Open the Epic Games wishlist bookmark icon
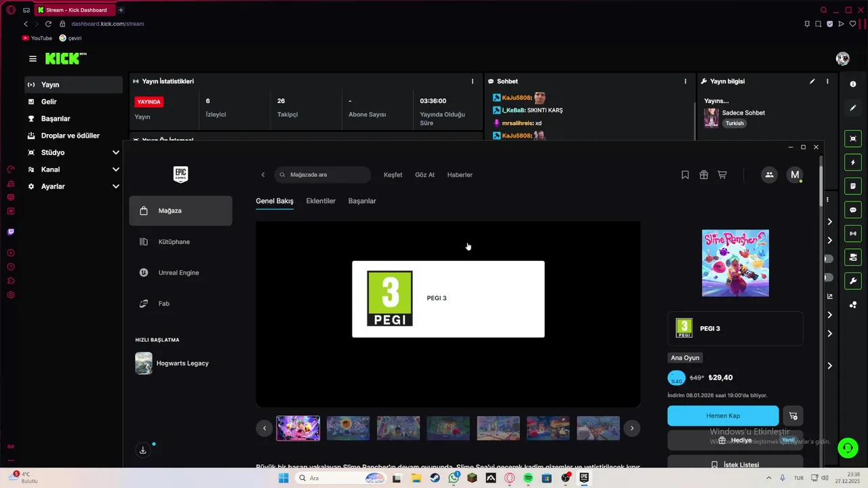This screenshot has height=488, width=868. 685,175
